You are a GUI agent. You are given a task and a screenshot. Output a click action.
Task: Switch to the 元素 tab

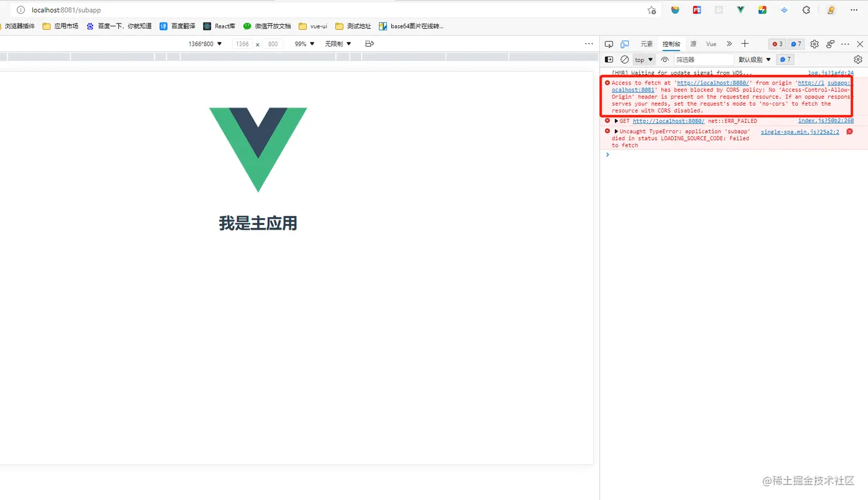click(646, 44)
